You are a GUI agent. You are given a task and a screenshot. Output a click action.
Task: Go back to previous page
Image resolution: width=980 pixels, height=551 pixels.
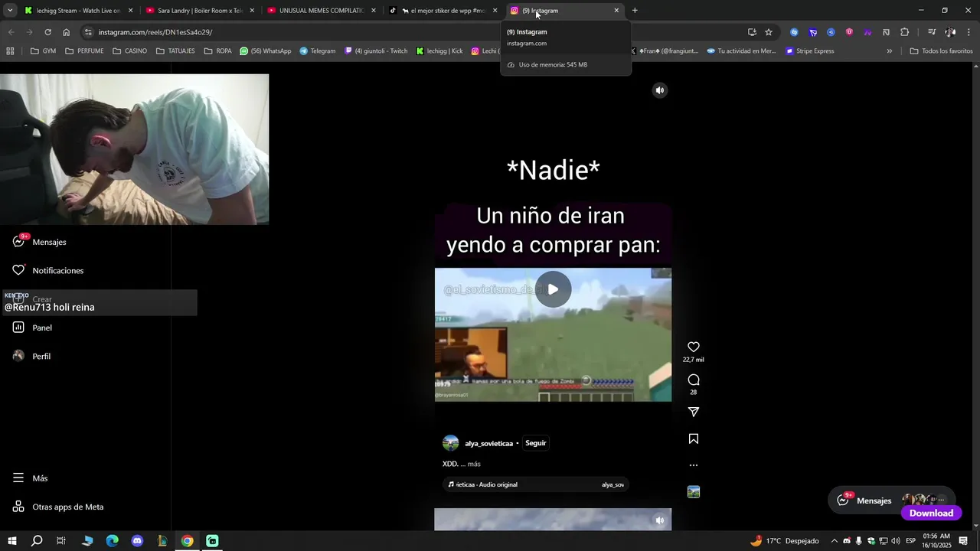click(x=11, y=32)
